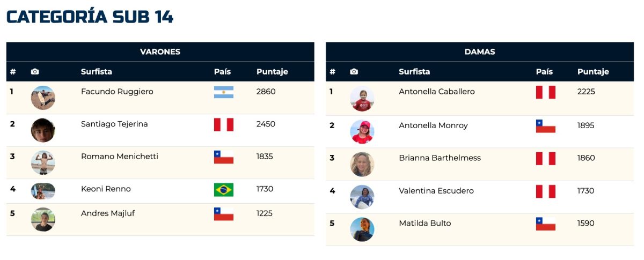644x260 pixels.
Task: Select surfer name Antonella Caballero
Action: [437, 92]
